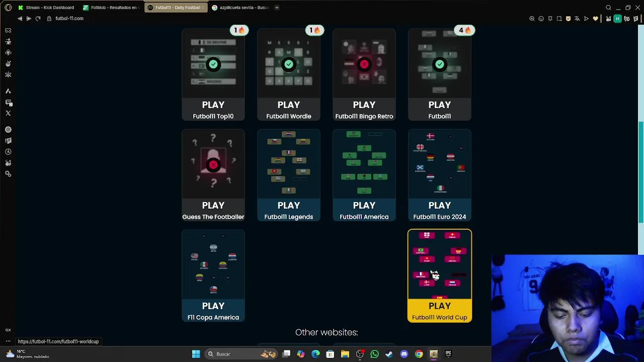Switch to azpilicueta sevilla search tab

click(240, 8)
